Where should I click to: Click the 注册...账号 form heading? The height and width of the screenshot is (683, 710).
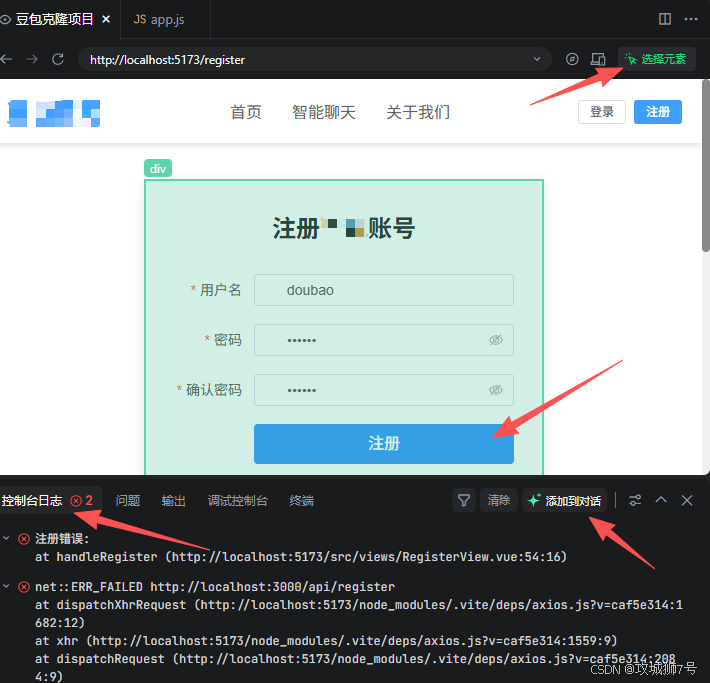344,228
